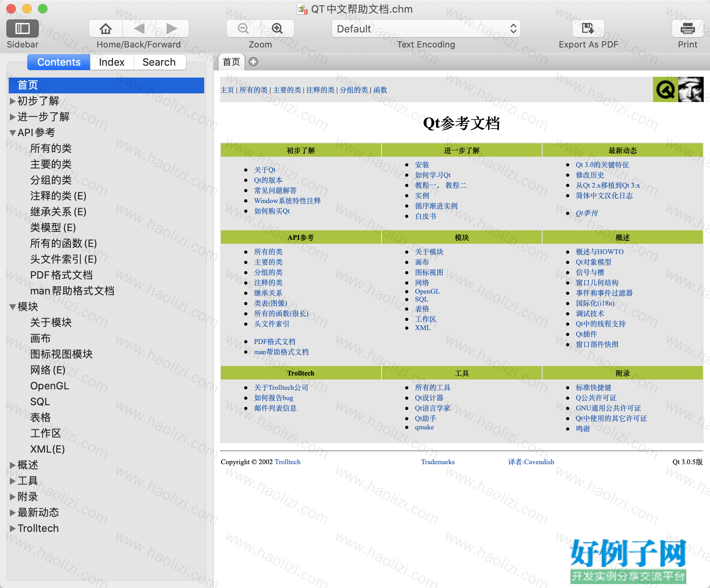Expand the Trolltech tree node

coord(13,529)
